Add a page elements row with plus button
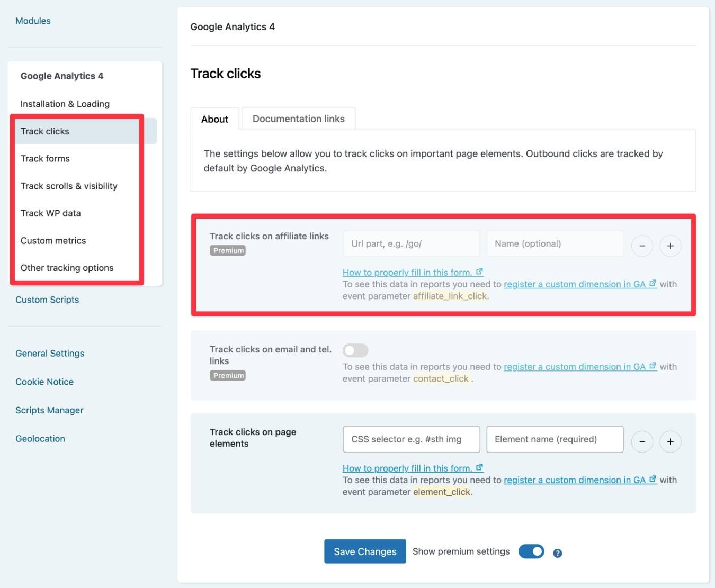715x588 pixels. 670,441
